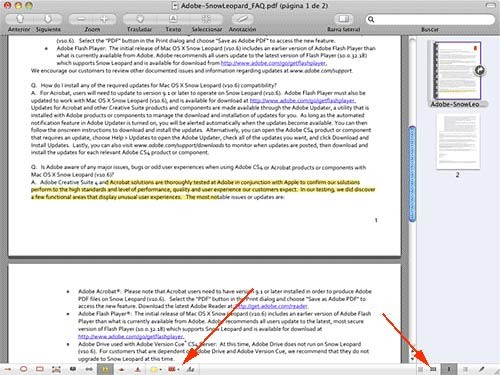
Task: Select the text box annotation tool
Action: coord(56,369)
